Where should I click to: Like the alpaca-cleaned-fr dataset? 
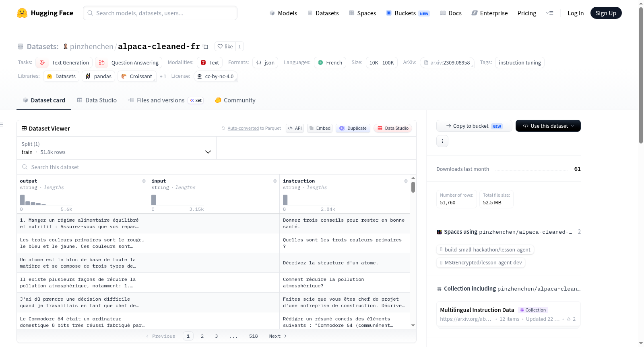click(x=225, y=46)
